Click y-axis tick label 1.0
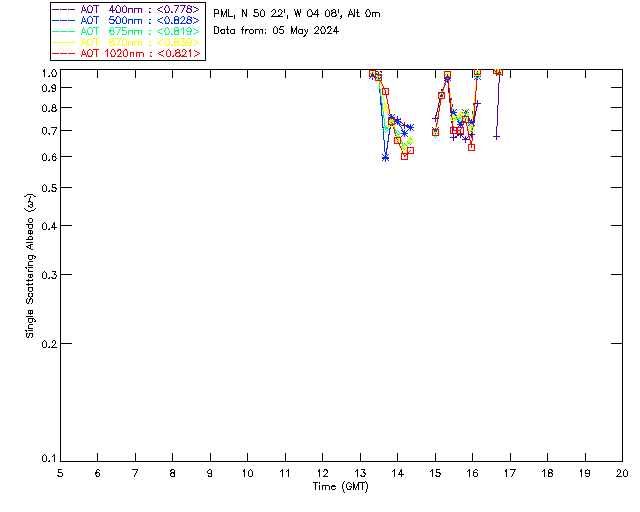640x512 pixels. [49, 74]
